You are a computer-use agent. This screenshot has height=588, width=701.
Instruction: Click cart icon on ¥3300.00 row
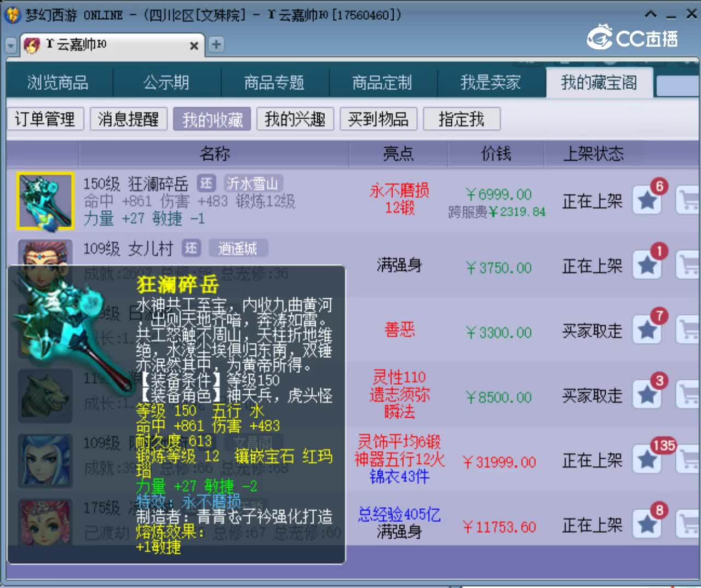(x=688, y=330)
